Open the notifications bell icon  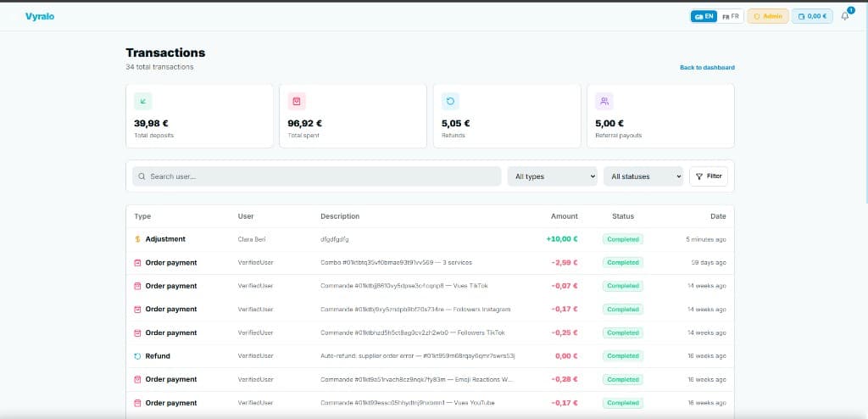(845, 16)
